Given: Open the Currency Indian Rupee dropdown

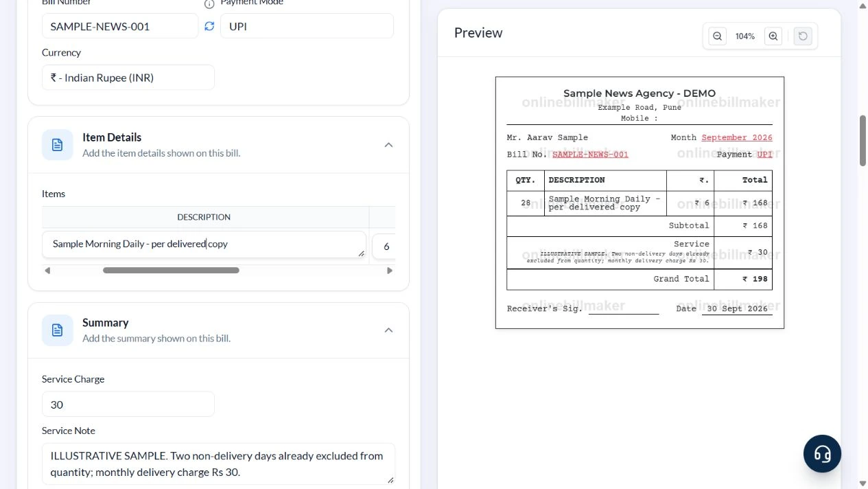Looking at the screenshot, I should [128, 78].
